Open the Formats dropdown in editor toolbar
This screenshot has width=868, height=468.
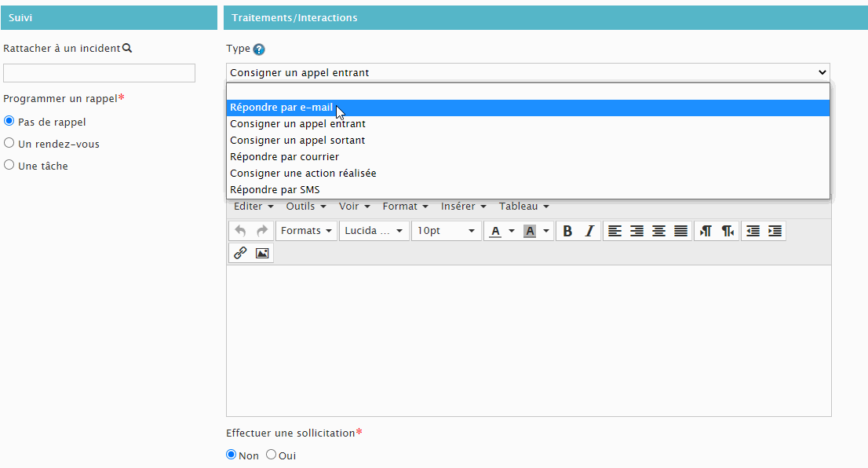tap(306, 231)
